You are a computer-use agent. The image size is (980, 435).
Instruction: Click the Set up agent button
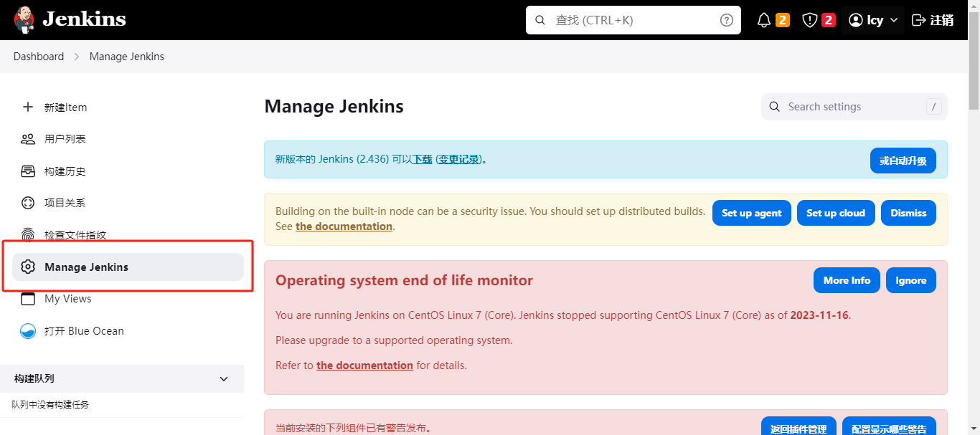(751, 213)
